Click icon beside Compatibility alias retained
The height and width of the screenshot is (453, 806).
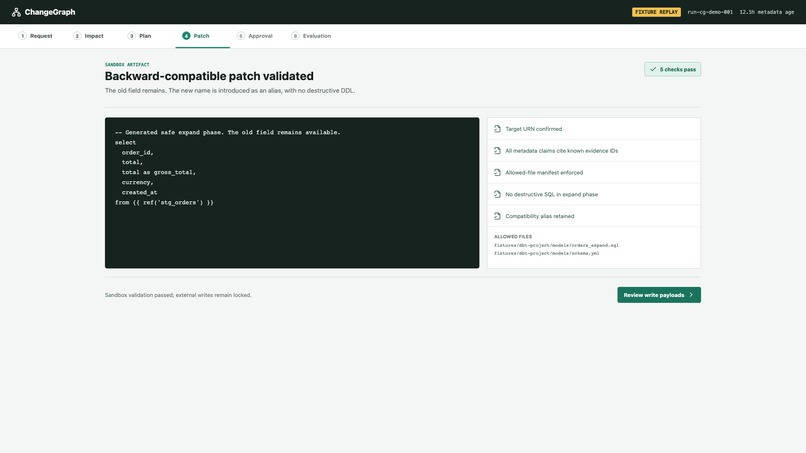pos(497,216)
